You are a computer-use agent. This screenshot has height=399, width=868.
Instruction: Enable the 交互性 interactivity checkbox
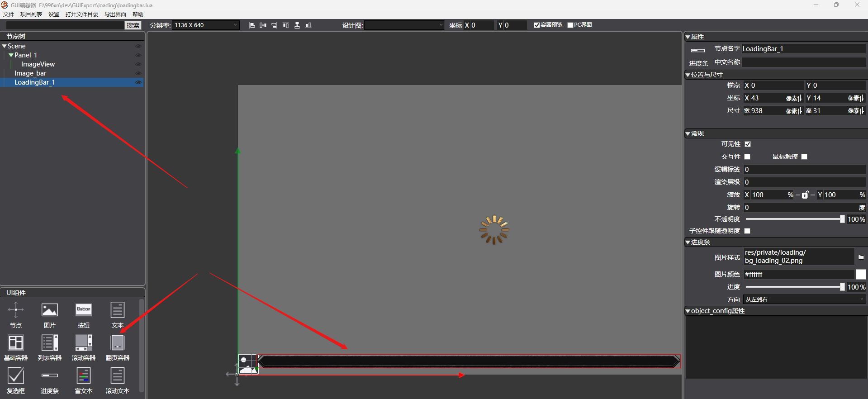coord(748,157)
